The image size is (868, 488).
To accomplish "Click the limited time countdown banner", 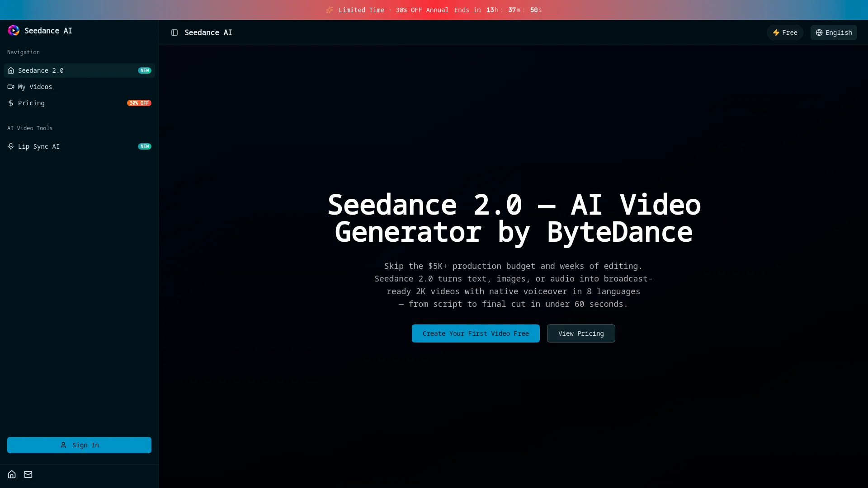I will 434,9.
